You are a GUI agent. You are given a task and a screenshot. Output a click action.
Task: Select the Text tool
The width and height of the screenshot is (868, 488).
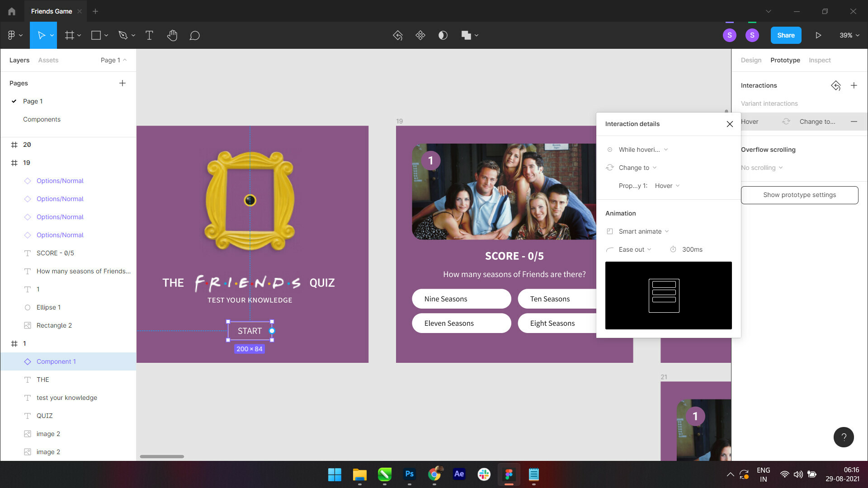(x=149, y=35)
